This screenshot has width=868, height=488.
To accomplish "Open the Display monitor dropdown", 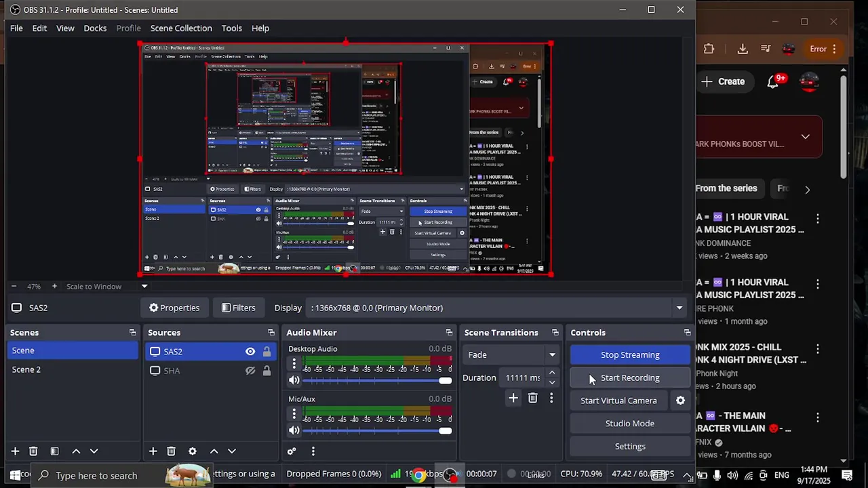I will tap(679, 308).
